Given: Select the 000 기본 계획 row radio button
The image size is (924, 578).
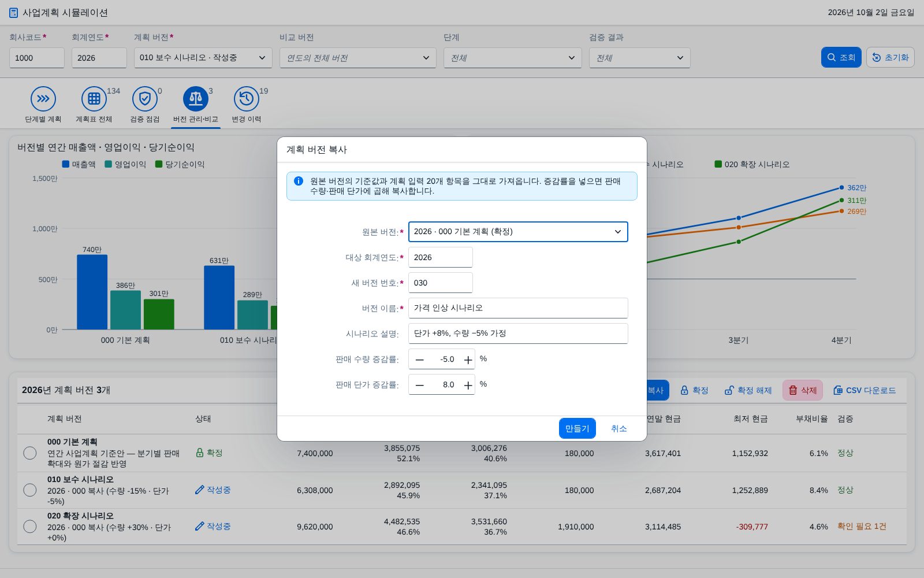Looking at the screenshot, I should [x=30, y=453].
